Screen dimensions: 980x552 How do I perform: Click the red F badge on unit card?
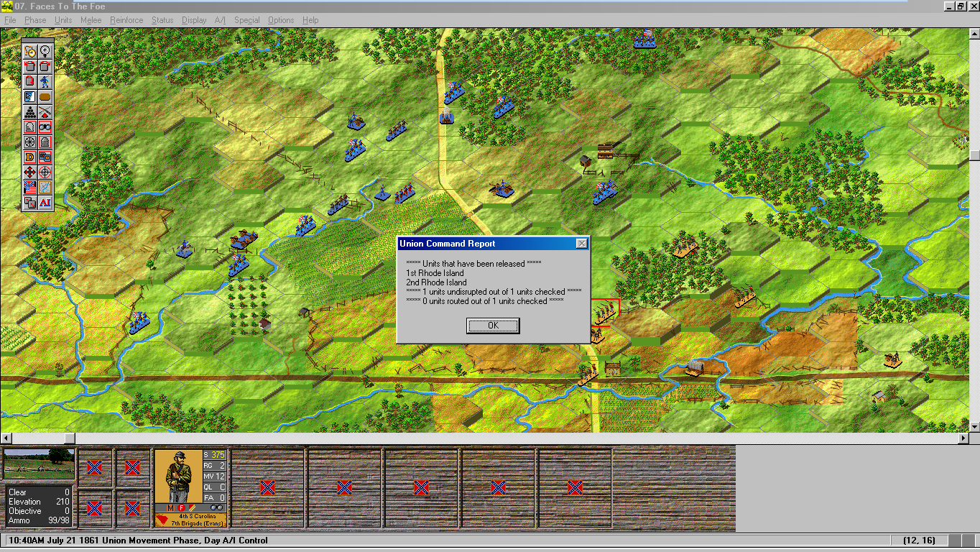[181, 508]
